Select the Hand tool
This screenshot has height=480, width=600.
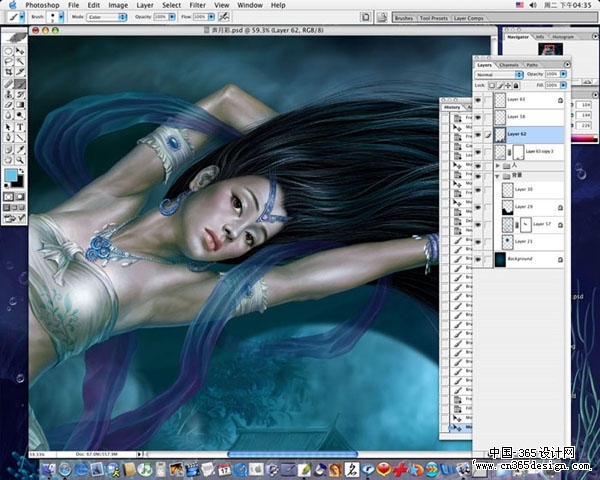coord(8,160)
